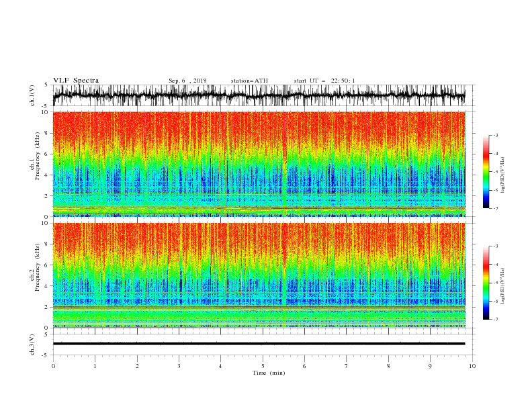Click time axis tick label "3"
The height and width of the screenshot is (411, 532).
[179, 366]
